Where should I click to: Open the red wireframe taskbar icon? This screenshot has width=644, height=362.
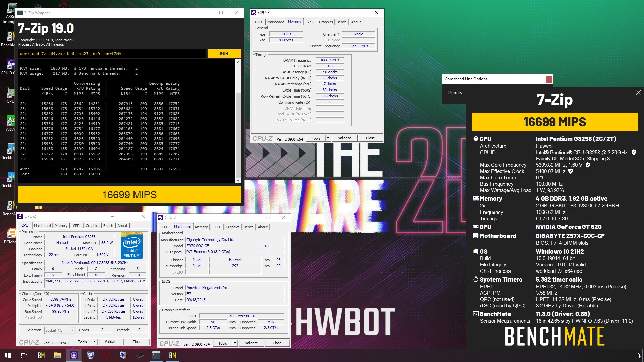tap(107, 355)
